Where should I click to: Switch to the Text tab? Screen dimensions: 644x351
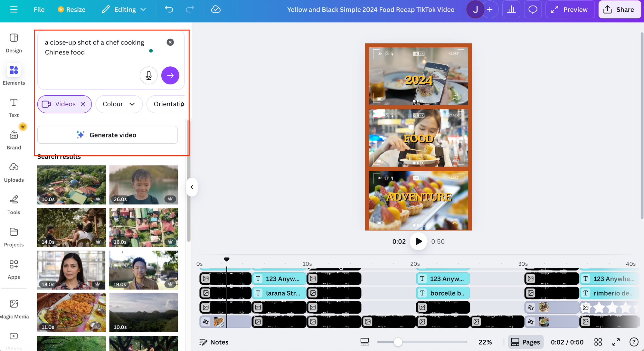14,108
